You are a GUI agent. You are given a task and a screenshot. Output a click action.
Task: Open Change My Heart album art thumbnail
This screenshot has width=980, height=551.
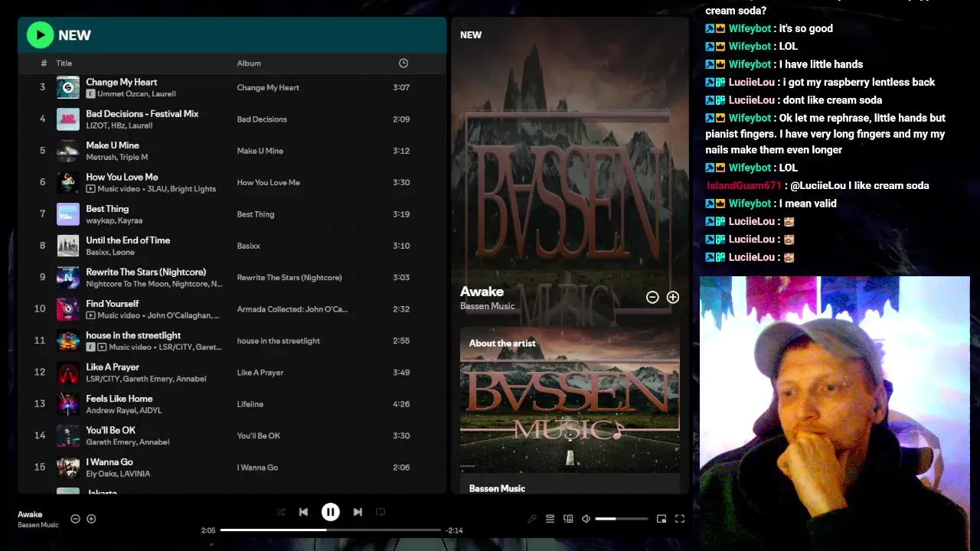coord(68,87)
